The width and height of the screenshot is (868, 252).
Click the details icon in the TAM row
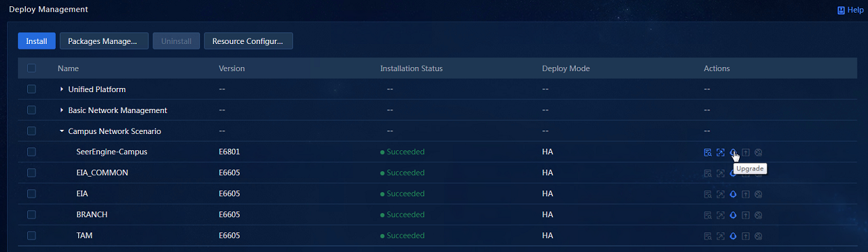(708, 236)
